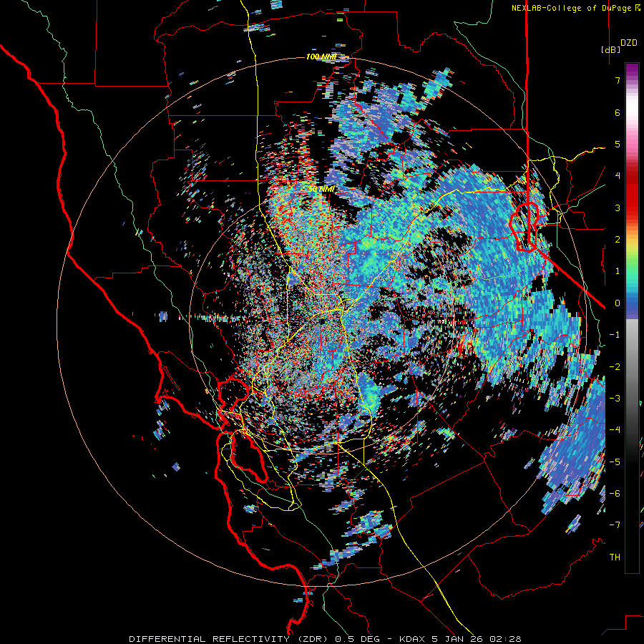The width and height of the screenshot is (644, 644).
Task: Click the -2 value on the color scale
Action: pos(615,366)
